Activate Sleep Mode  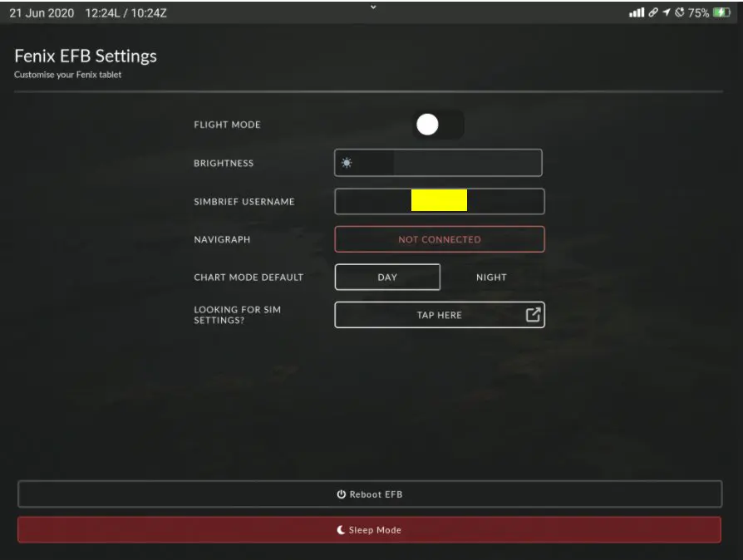(x=370, y=530)
